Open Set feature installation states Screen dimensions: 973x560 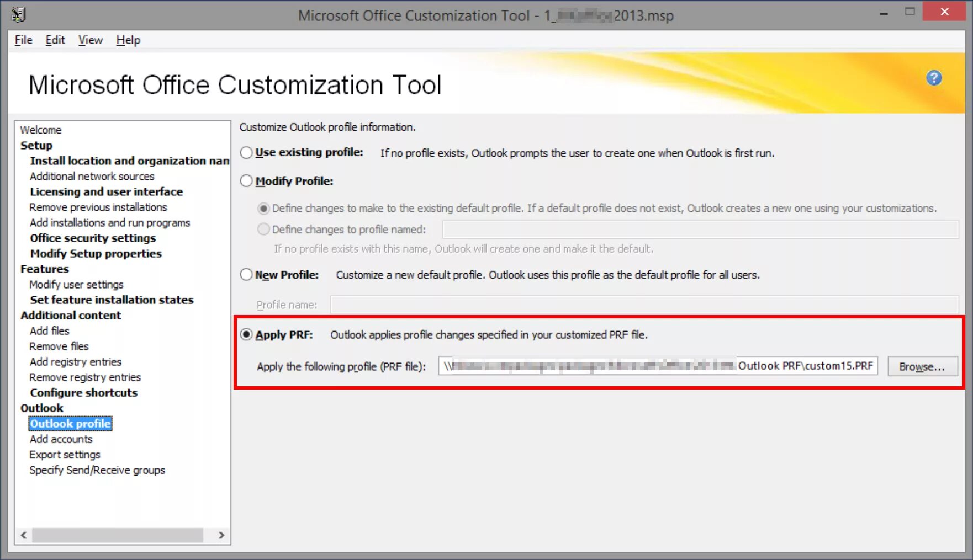coord(112,300)
